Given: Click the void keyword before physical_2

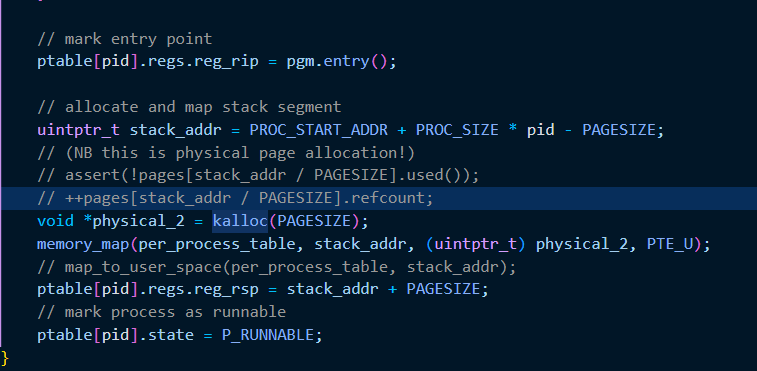Looking at the screenshot, I should click(x=56, y=221).
